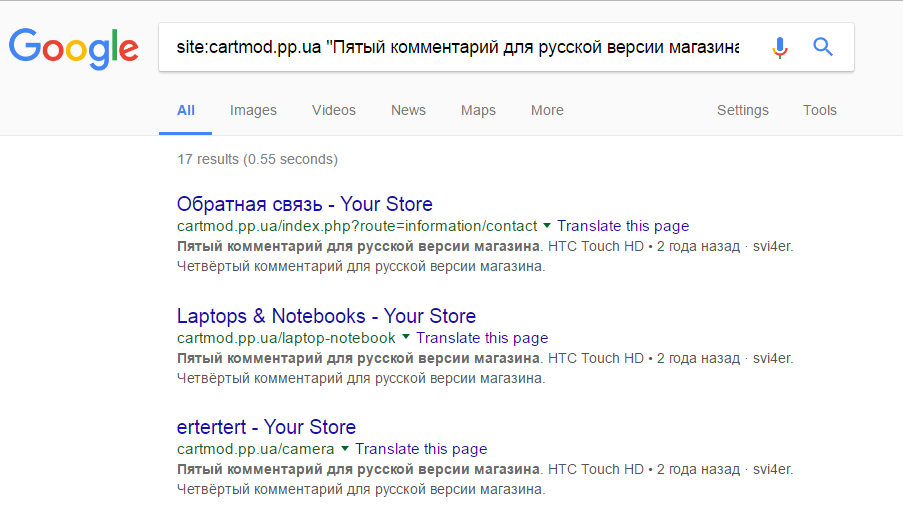The height and width of the screenshot is (510, 903).
Task: Translate the ertertert result page
Action: (x=421, y=448)
